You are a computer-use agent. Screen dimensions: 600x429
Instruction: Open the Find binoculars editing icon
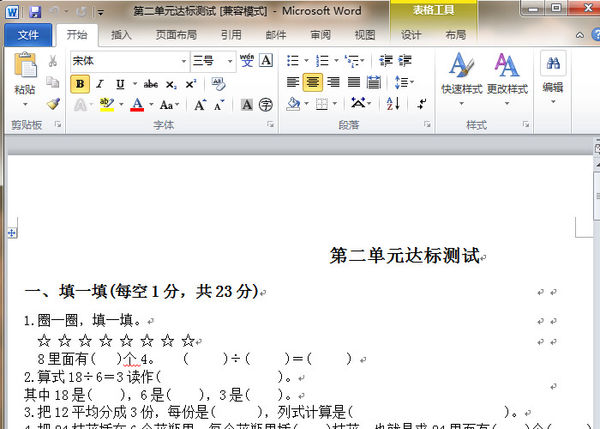click(553, 63)
